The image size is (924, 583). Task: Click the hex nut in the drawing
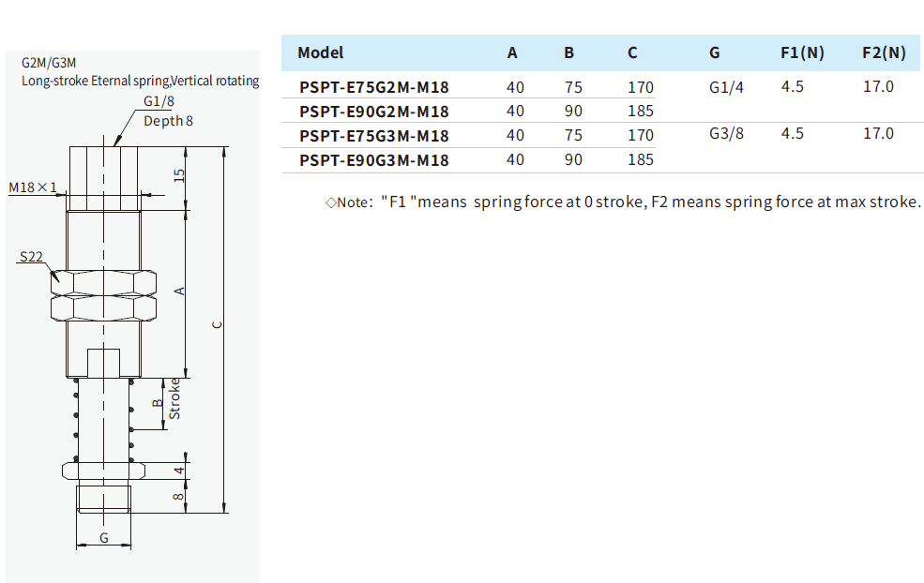tap(103, 293)
